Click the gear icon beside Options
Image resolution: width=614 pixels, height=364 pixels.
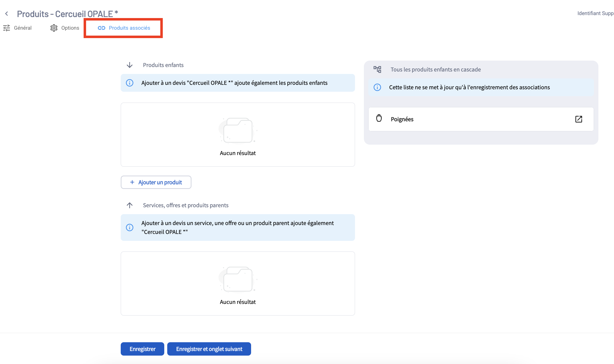point(54,28)
